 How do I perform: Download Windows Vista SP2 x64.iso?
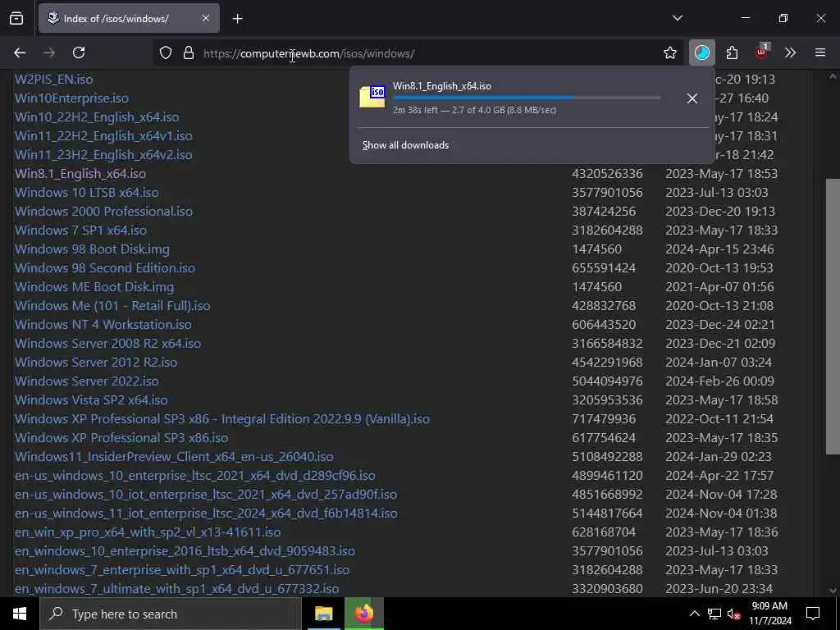tap(91, 399)
